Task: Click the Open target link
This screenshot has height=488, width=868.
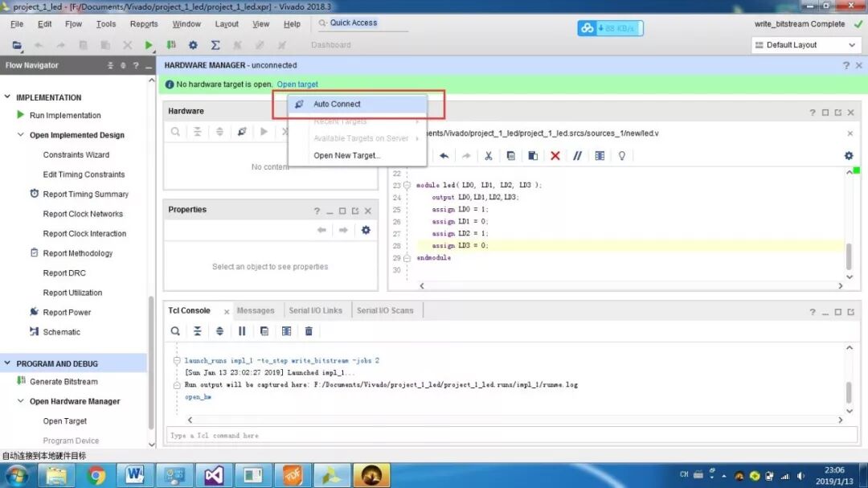Action: pos(297,84)
